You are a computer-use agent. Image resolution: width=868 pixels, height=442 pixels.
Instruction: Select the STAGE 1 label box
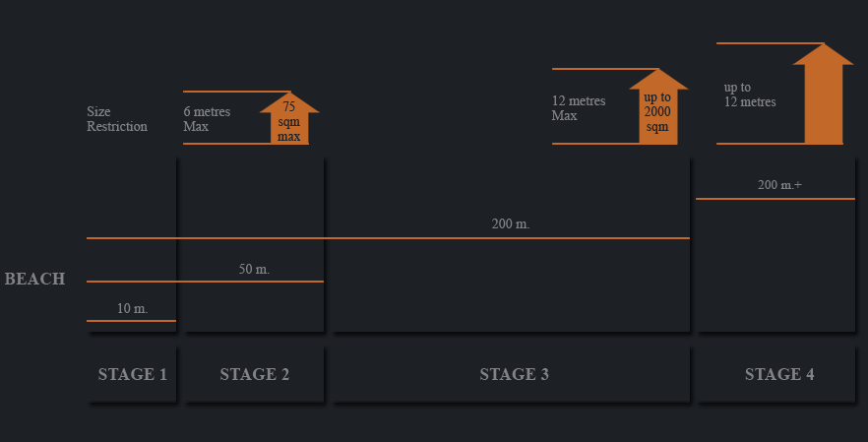(132, 374)
